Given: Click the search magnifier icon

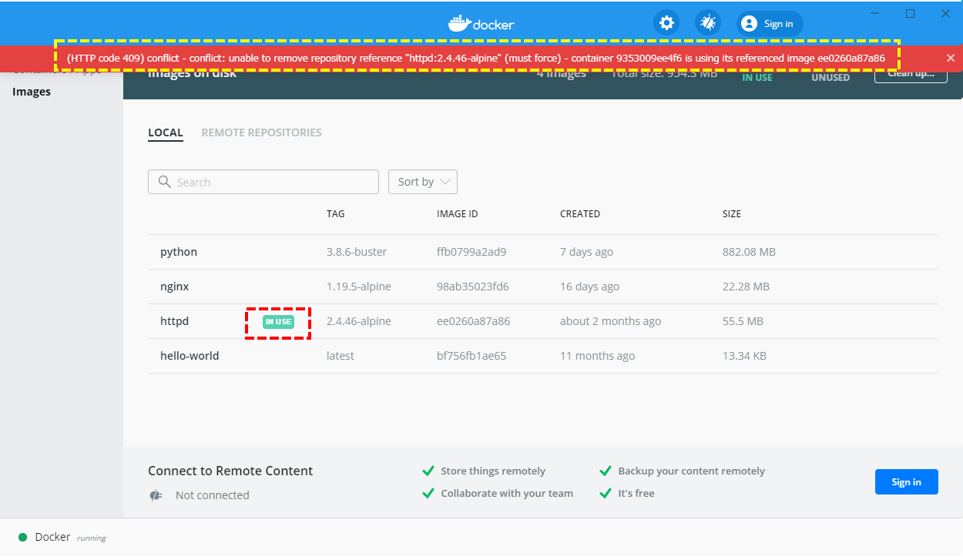Looking at the screenshot, I should 164,182.
